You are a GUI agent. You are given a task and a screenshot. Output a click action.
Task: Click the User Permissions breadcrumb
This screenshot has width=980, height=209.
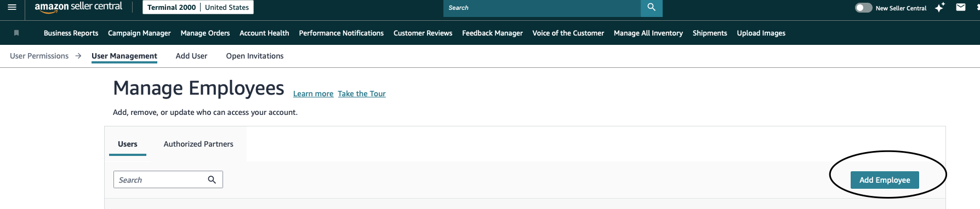point(39,56)
